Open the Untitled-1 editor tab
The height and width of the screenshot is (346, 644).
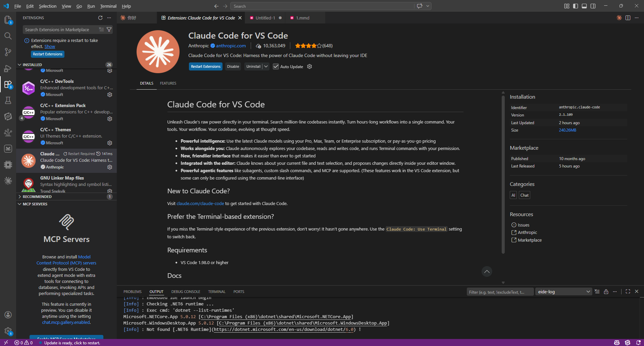click(265, 18)
